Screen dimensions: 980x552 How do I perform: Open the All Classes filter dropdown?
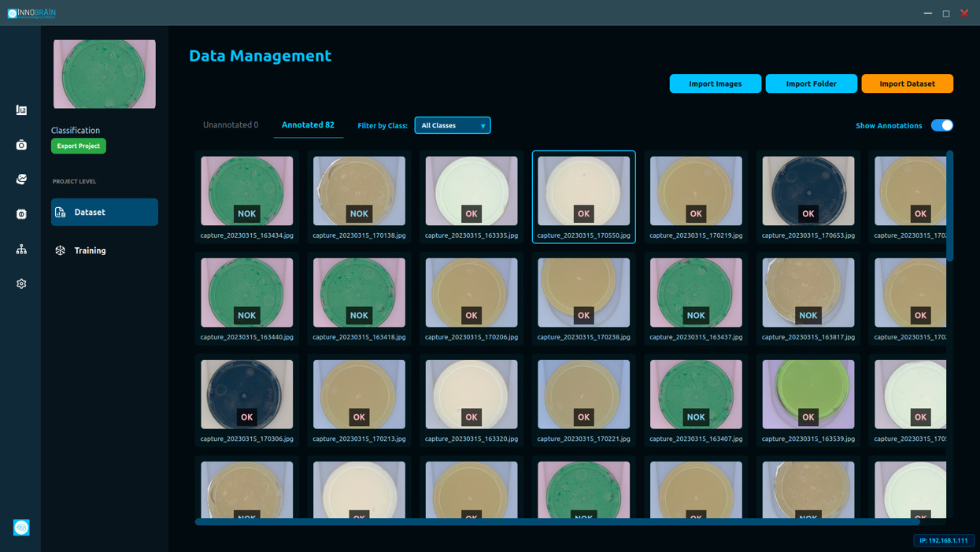tap(453, 125)
